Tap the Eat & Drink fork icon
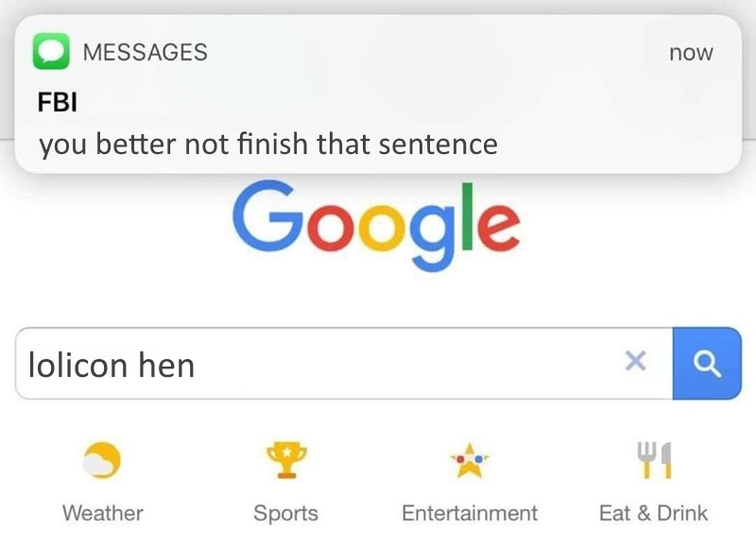 point(653,460)
